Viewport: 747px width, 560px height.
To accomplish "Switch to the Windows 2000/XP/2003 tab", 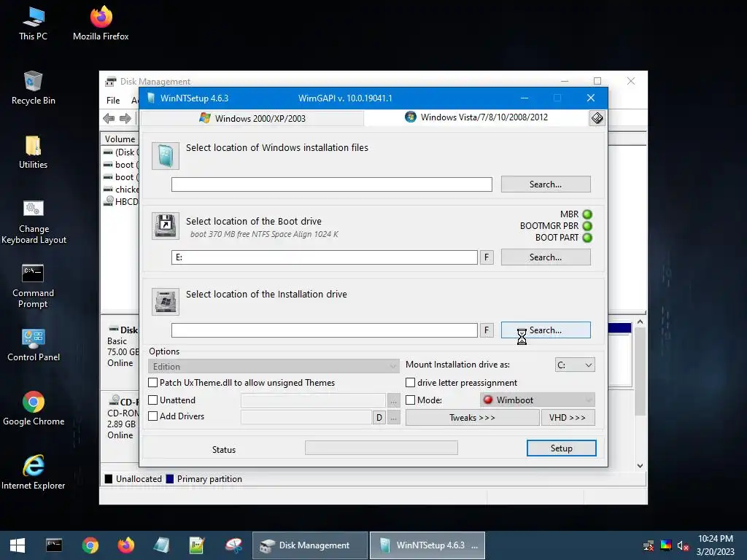I will pos(252,118).
